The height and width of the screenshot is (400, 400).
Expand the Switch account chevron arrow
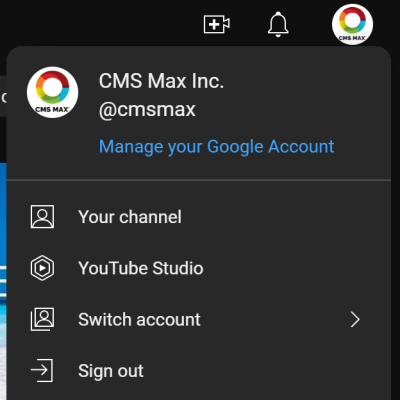tap(355, 320)
